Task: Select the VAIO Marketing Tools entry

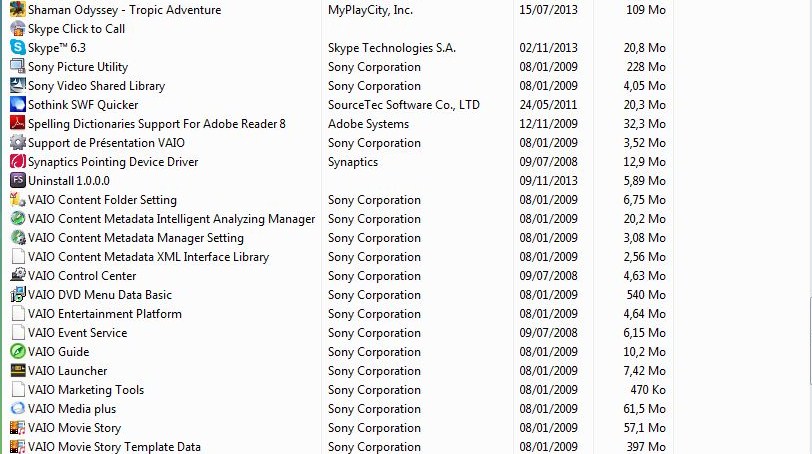Action: 86,390
